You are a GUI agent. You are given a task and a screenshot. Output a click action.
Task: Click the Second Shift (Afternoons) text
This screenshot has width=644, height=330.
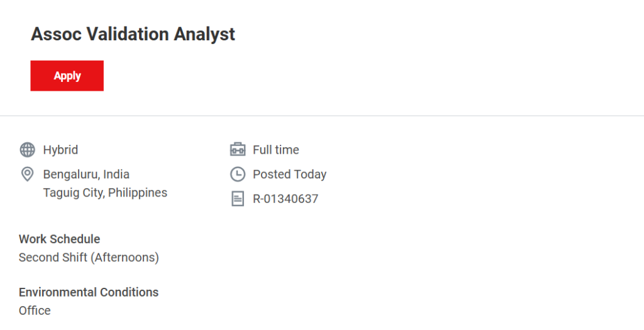point(89,258)
